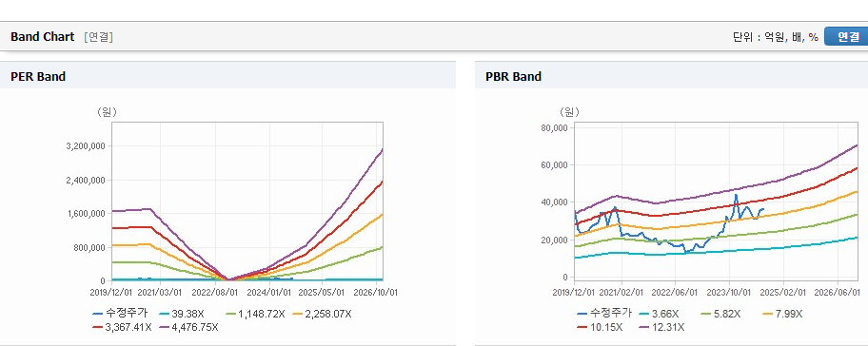Toggle the 5.82X legend series

coord(720,314)
